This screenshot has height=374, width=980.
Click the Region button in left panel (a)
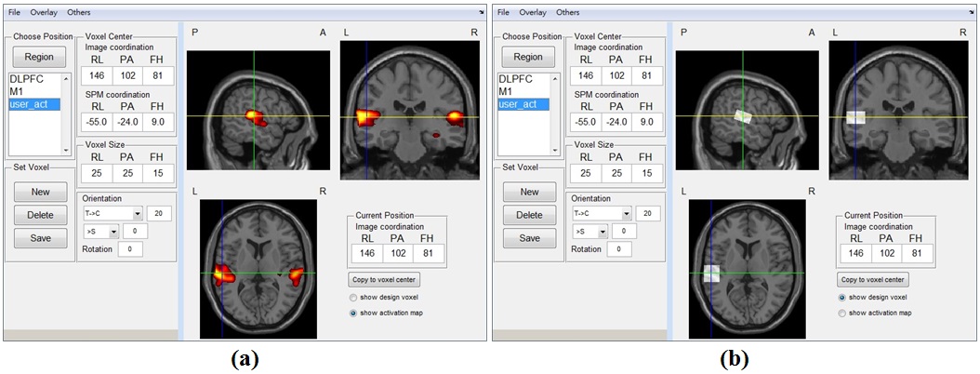pyautogui.click(x=39, y=57)
